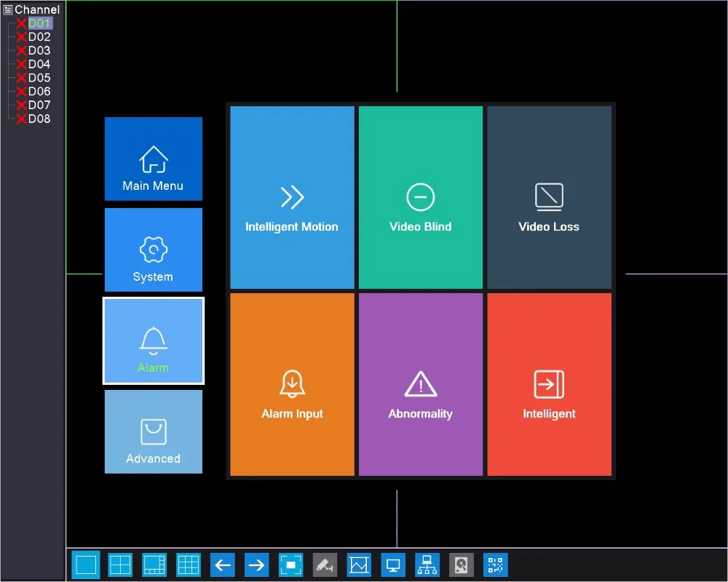
Task: Click the hard disk info icon
Action: coord(462,565)
